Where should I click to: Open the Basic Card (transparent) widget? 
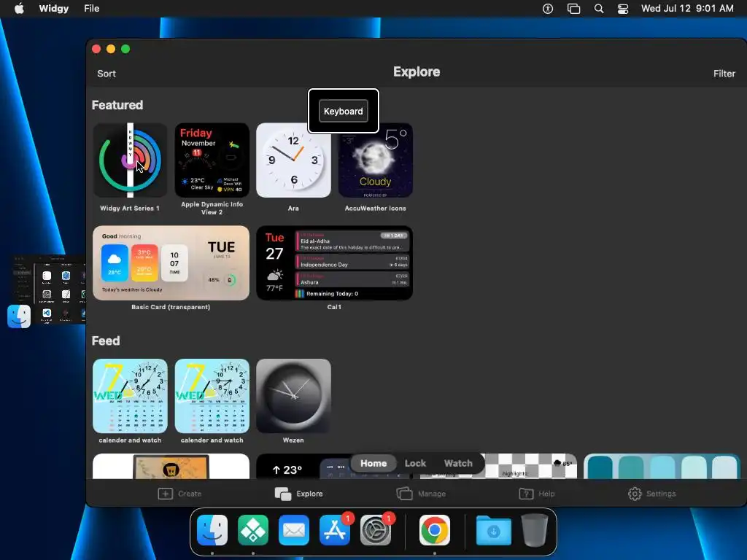[x=171, y=262]
